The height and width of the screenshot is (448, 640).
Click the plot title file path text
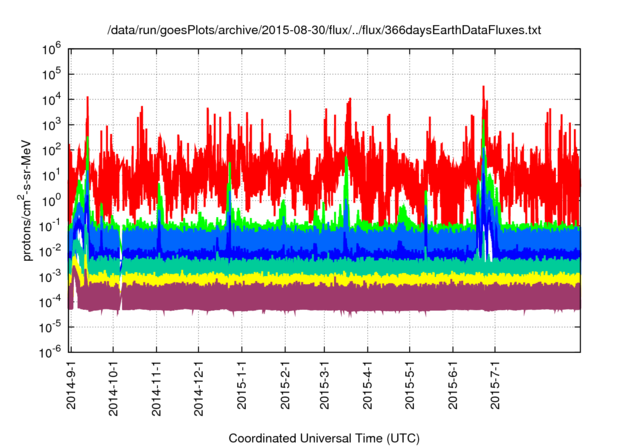(324, 30)
